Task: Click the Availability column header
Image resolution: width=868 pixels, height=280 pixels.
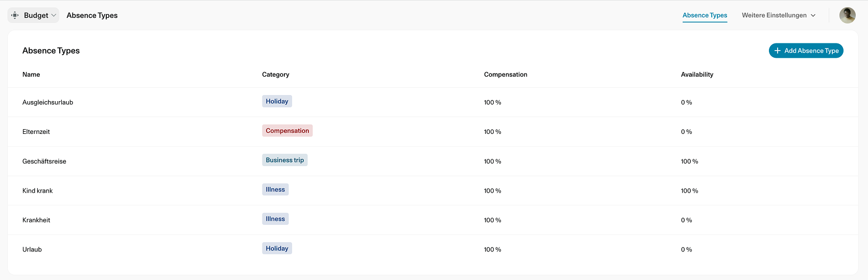Action: point(697,75)
